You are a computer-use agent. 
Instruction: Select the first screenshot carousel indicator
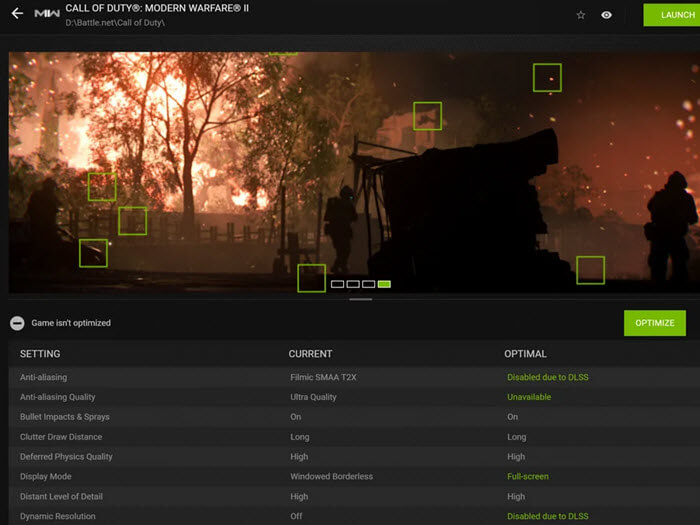(x=338, y=284)
